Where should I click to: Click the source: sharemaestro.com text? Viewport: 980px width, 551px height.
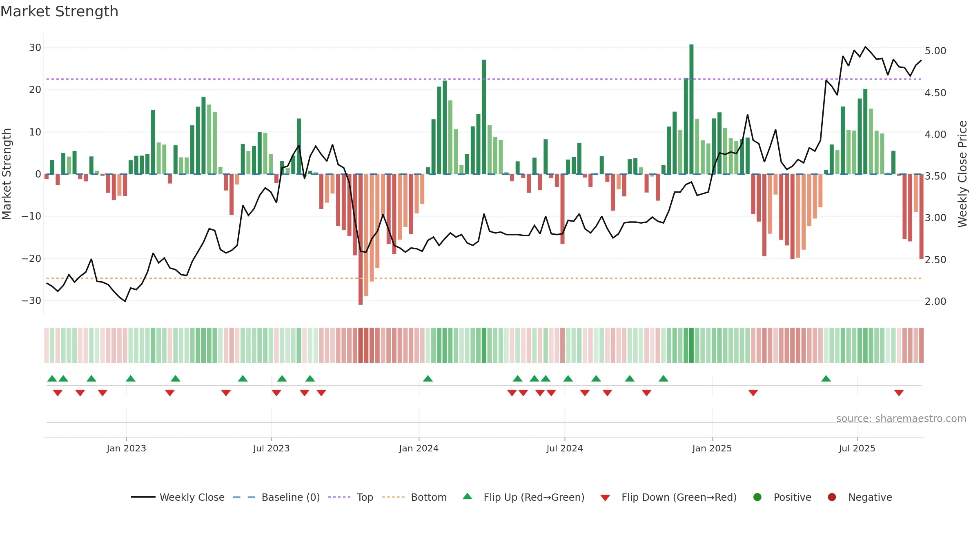pyautogui.click(x=901, y=419)
